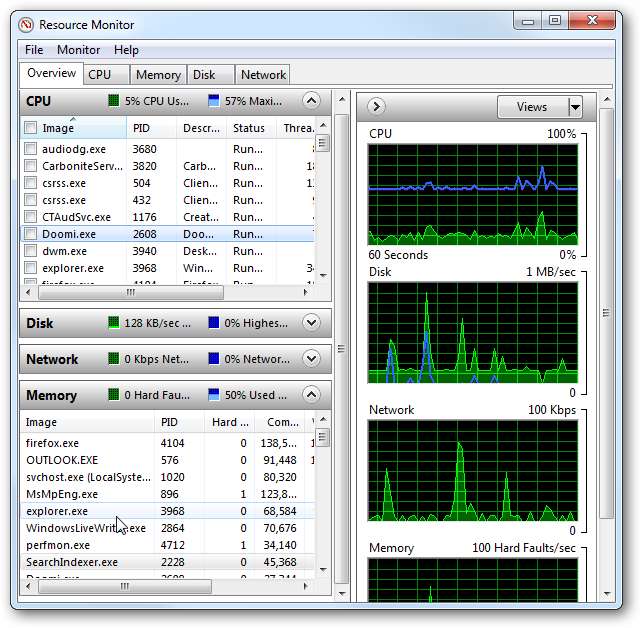Sort CPU list by Status column header

point(251,128)
